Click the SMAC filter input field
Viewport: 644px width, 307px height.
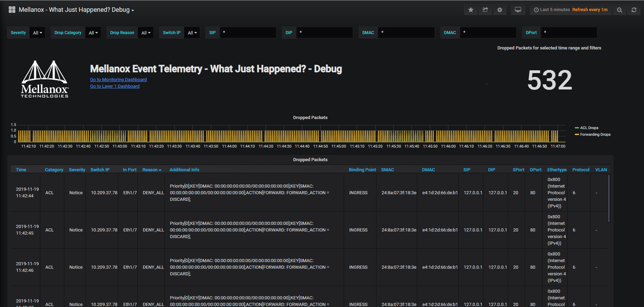pyautogui.click(x=406, y=33)
